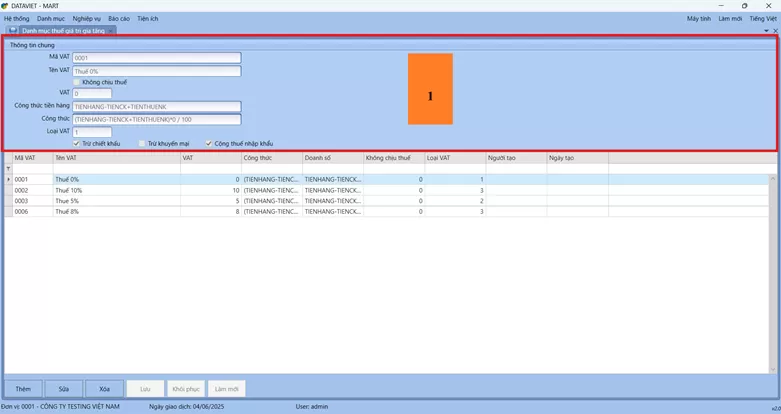Open the Danh mục menu
Screen dimensions: 781x414
(x=51, y=18)
